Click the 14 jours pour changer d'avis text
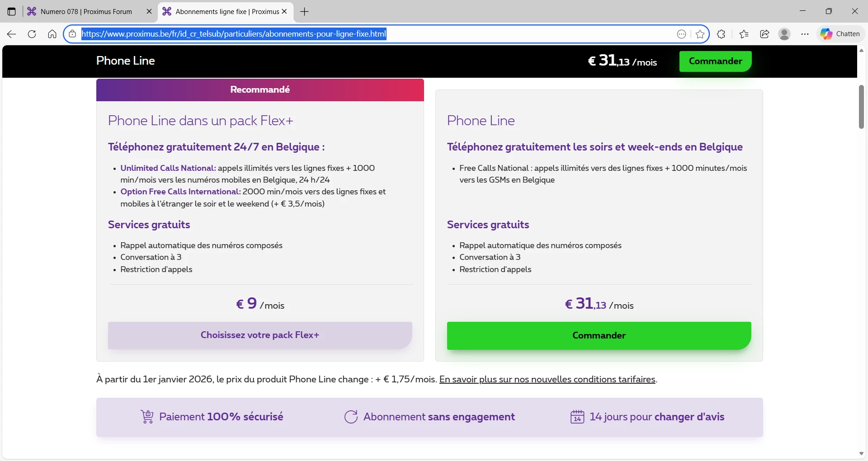The image size is (868, 461). click(x=657, y=417)
